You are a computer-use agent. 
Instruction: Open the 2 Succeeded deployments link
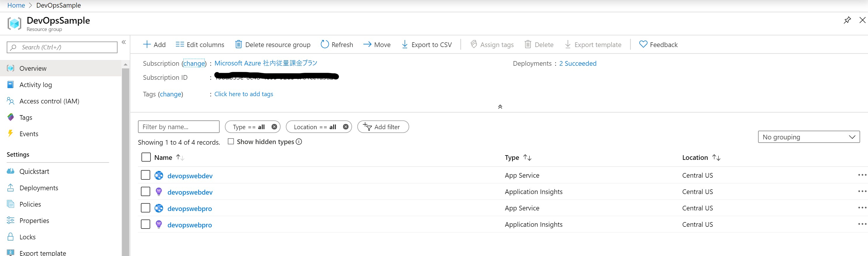pos(577,63)
